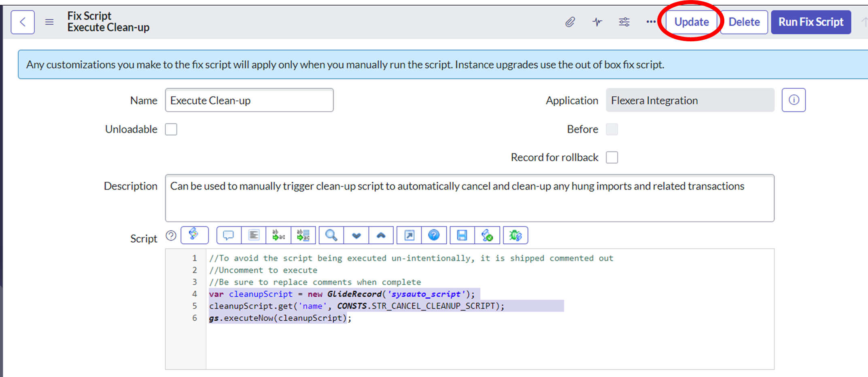The width and height of the screenshot is (868, 377).
Task: Click the toggle comment speech-bubble icon
Action: pos(229,235)
